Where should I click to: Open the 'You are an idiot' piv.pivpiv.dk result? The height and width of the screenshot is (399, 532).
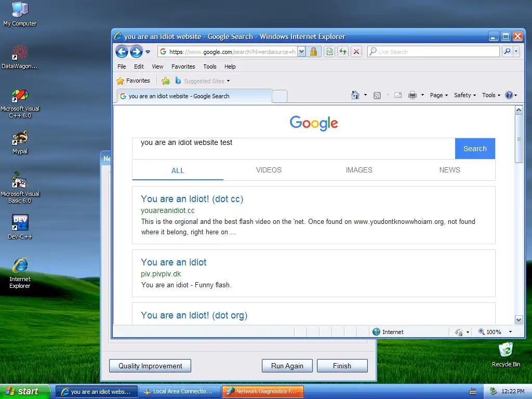pyautogui.click(x=174, y=262)
